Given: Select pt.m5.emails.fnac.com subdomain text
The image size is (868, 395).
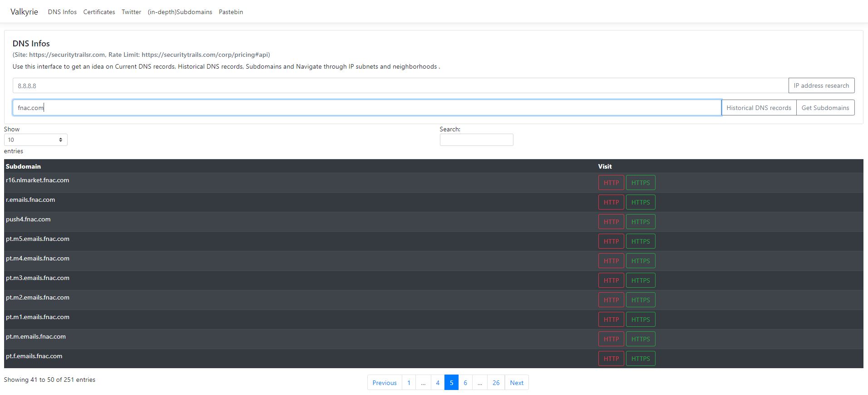Looking at the screenshot, I should pos(38,239).
